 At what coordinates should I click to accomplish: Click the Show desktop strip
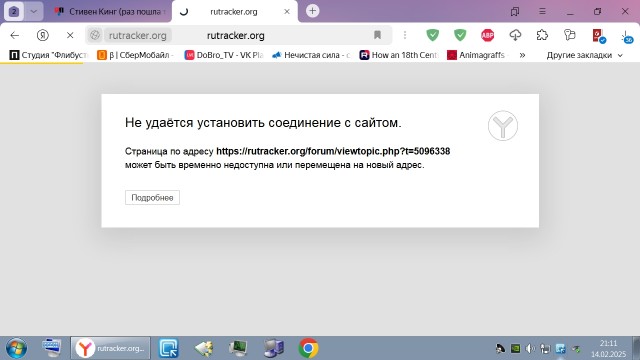(x=636, y=348)
